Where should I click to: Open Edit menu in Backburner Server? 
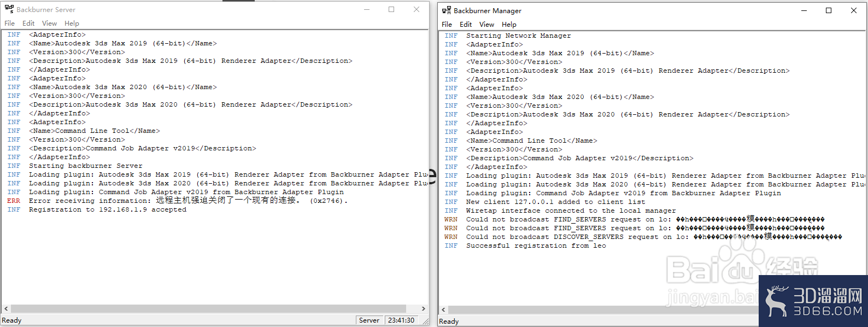click(x=28, y=24)
